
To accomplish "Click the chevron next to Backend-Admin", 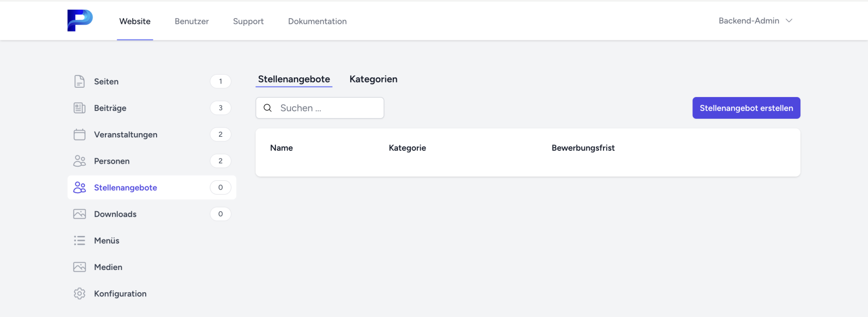I will coord(789,21).
